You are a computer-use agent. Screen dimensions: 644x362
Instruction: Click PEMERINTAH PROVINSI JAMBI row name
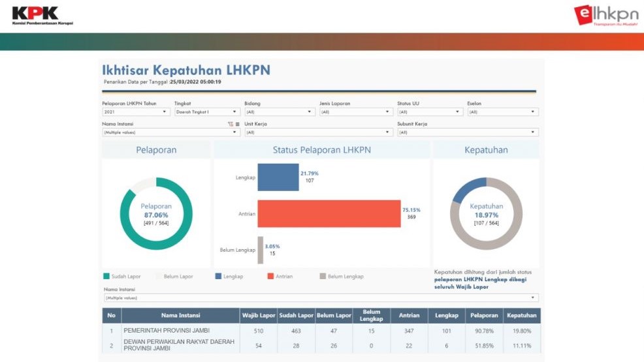click(167, 331)
